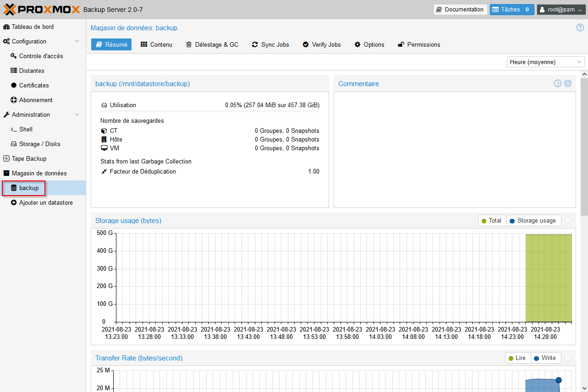Toggle Storage usage series in legend
The image size is (588, 392).
(533, 221)
